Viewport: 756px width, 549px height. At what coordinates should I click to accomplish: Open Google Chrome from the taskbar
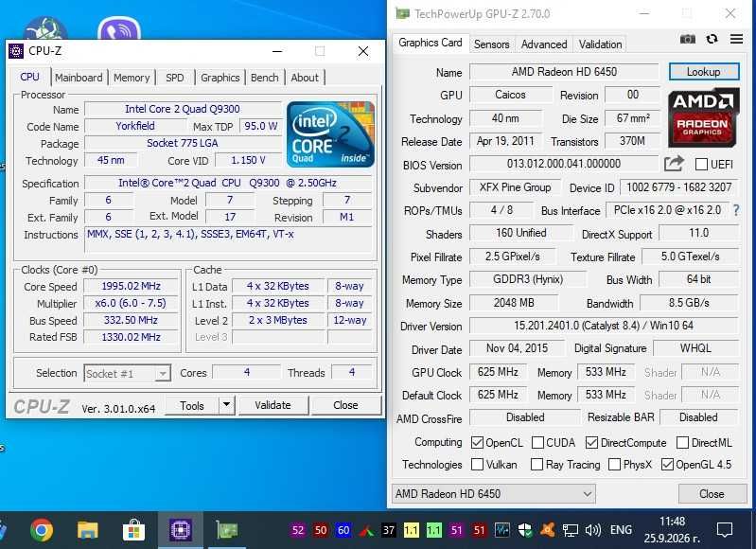tap(42, 530)
